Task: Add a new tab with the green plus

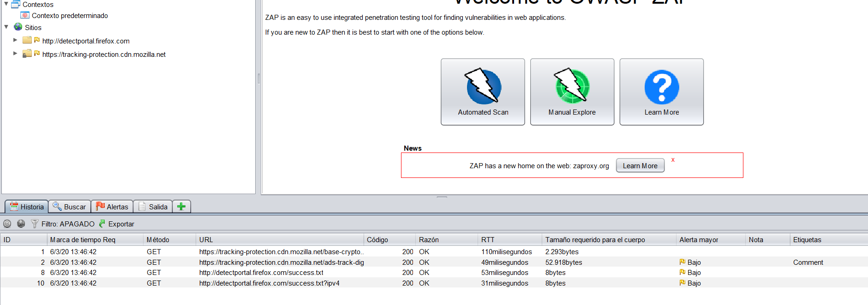Action: coord(181,207)
